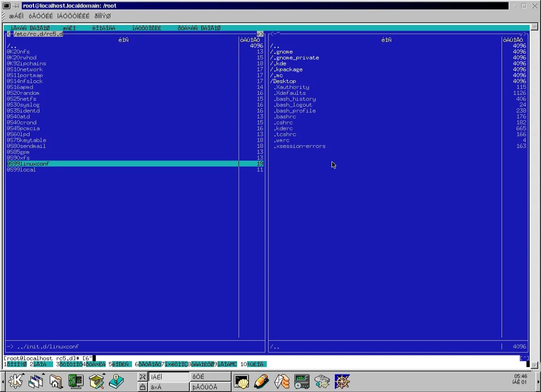Select @S80sendmail in the left panel
The image size is (541, 392).
(x=135, y=146)
